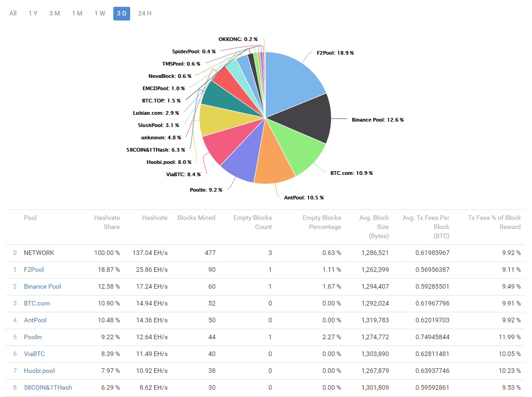Switch to the 1 Y time range
This screenshot has width=532, height=397.
point(33,14)
